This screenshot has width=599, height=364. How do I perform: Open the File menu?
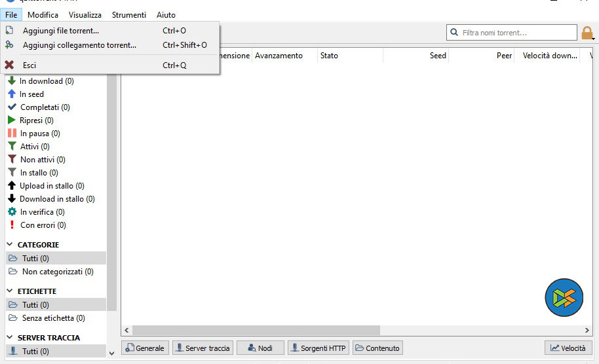pyautogui.click(x=11, y=15)
